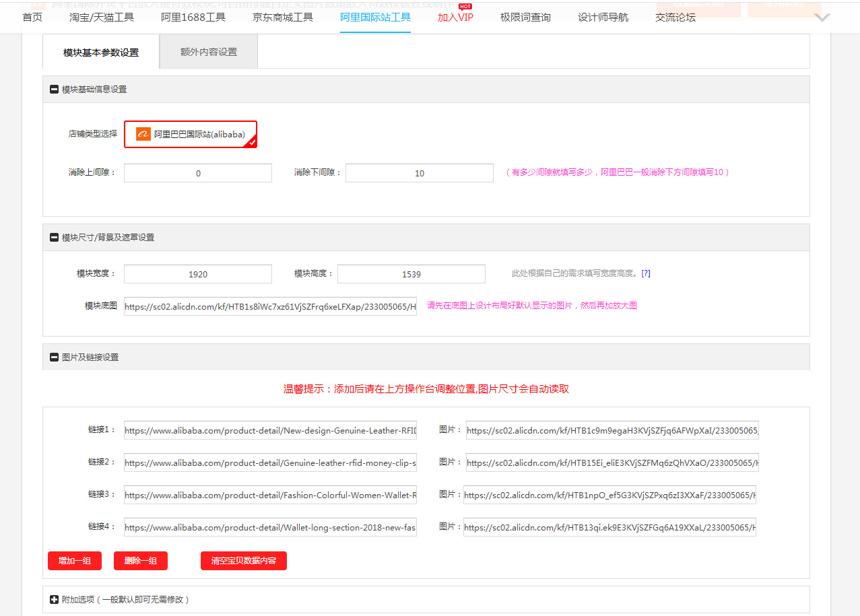
Task: Expand the top navigation chevron arrow
Action: 822,18
